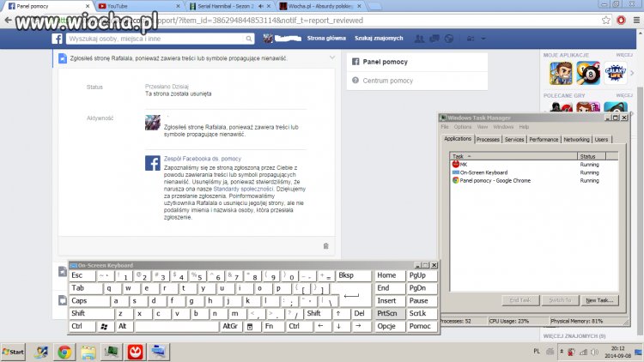
Task: Click New Task button
Action: pos(599,300)
